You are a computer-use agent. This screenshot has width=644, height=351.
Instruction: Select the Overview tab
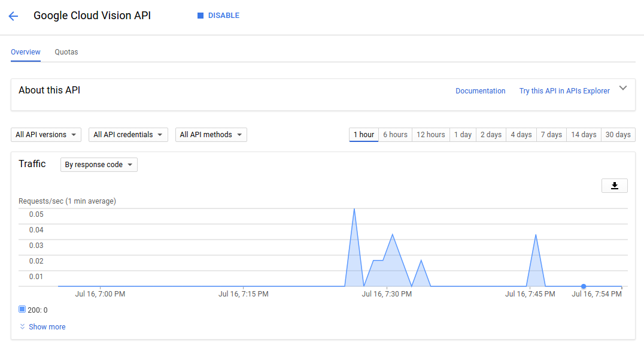pos(26,52)
